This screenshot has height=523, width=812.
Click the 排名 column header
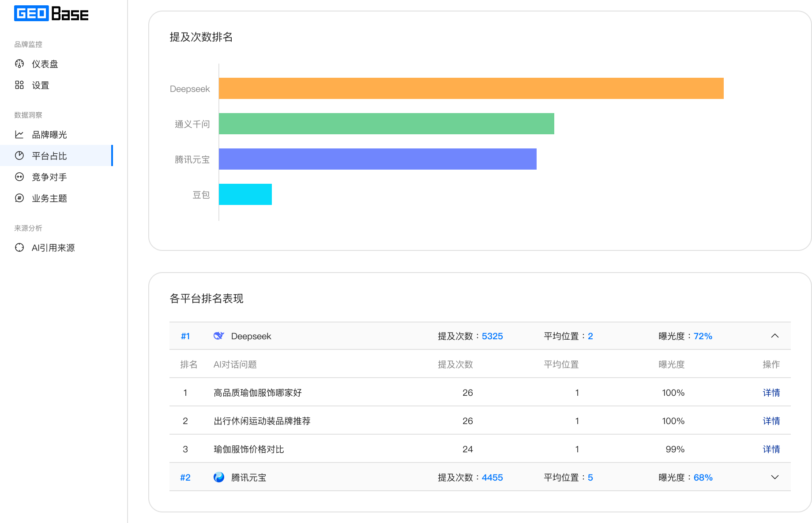click(x=189, y=364)
